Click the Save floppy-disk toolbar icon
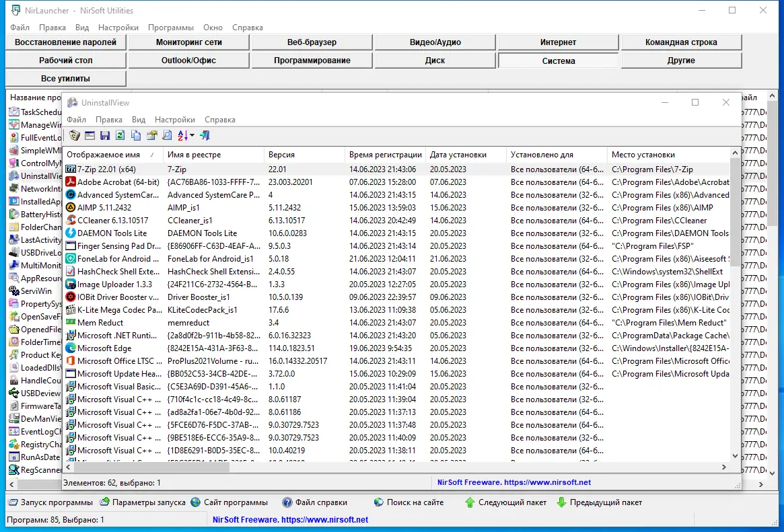Screen dimensions: 784x532 105,135
